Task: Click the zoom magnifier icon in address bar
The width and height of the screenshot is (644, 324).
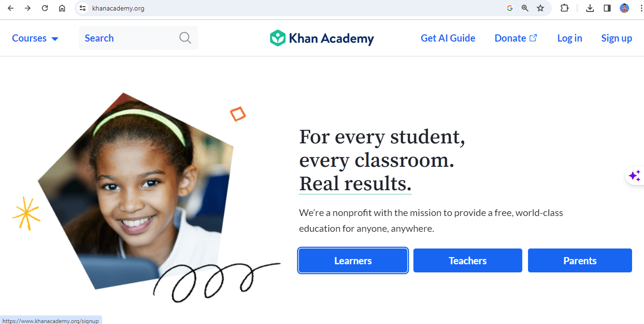Action: click(x=525, y=8)
